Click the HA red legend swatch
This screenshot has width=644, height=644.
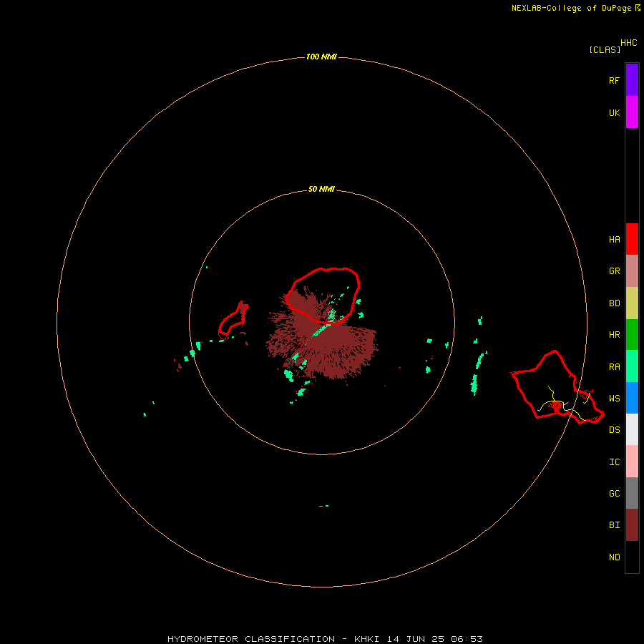click(x=632, y=239)
